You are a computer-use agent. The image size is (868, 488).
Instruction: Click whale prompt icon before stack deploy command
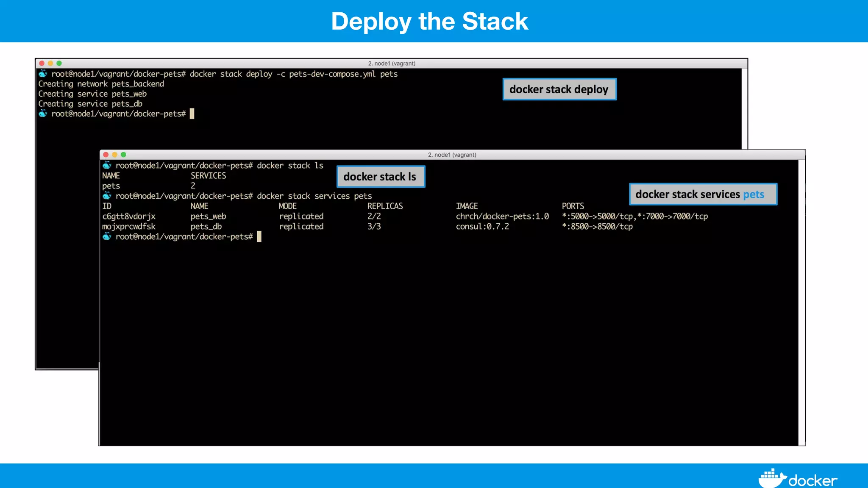coord(43,74)
